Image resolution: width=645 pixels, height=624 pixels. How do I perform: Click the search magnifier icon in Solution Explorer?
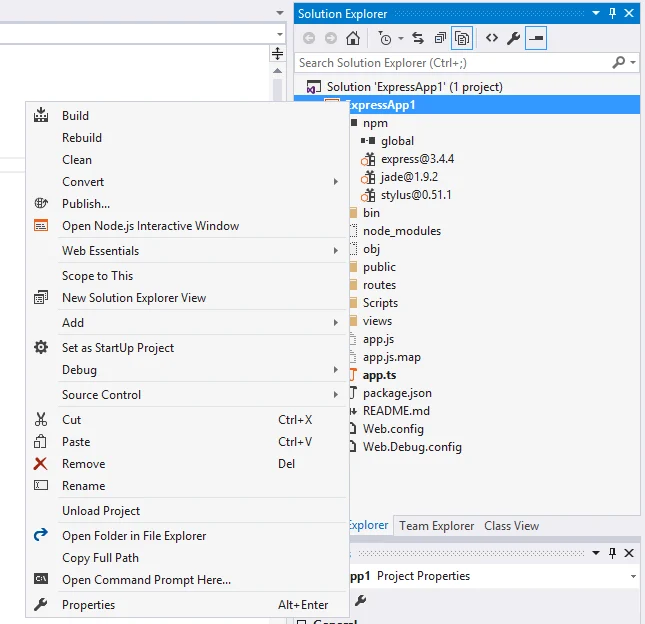tap(618, 63)
